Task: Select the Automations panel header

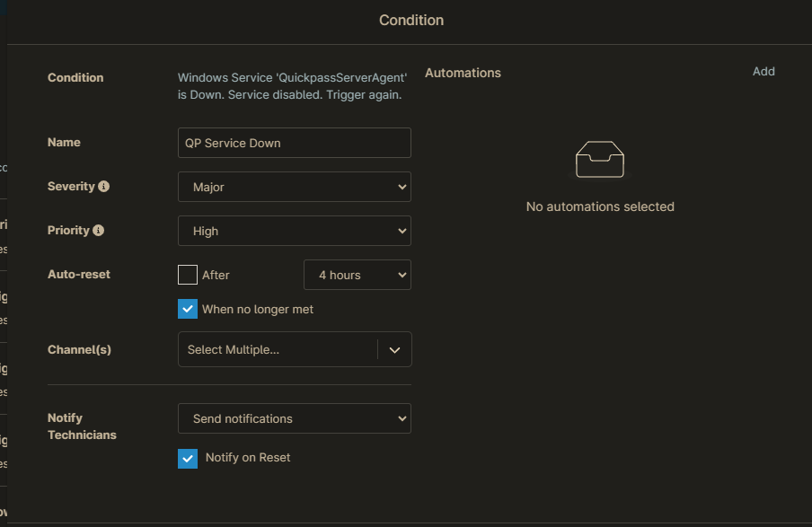Action: 463,73
